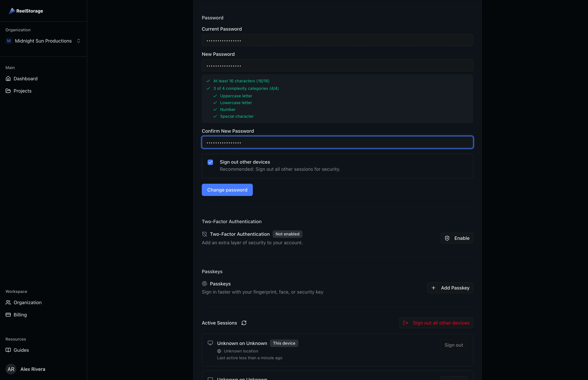The width and height of the screenshot is (588, 380).
Task: Refresh the Active Sessions list
Action: 244,323
